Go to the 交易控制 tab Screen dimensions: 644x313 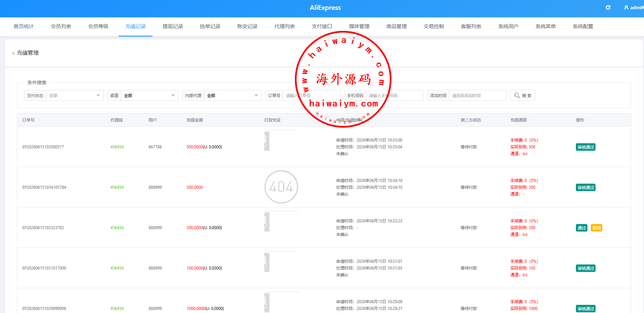(x=434, y=26)
